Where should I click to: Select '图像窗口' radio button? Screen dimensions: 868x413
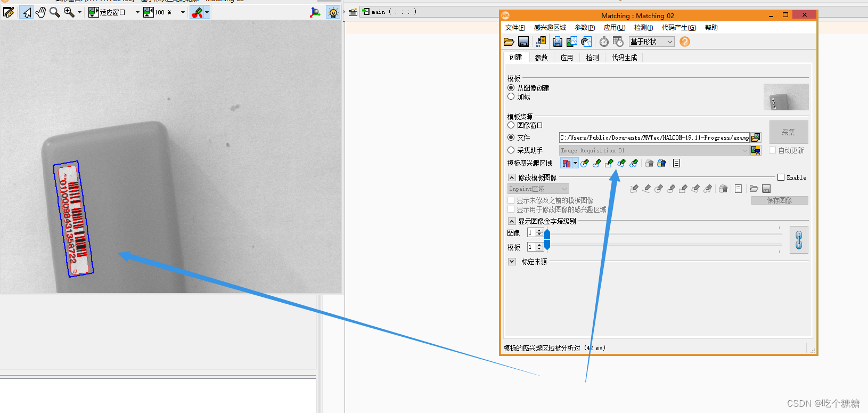[x=511, y=125]
